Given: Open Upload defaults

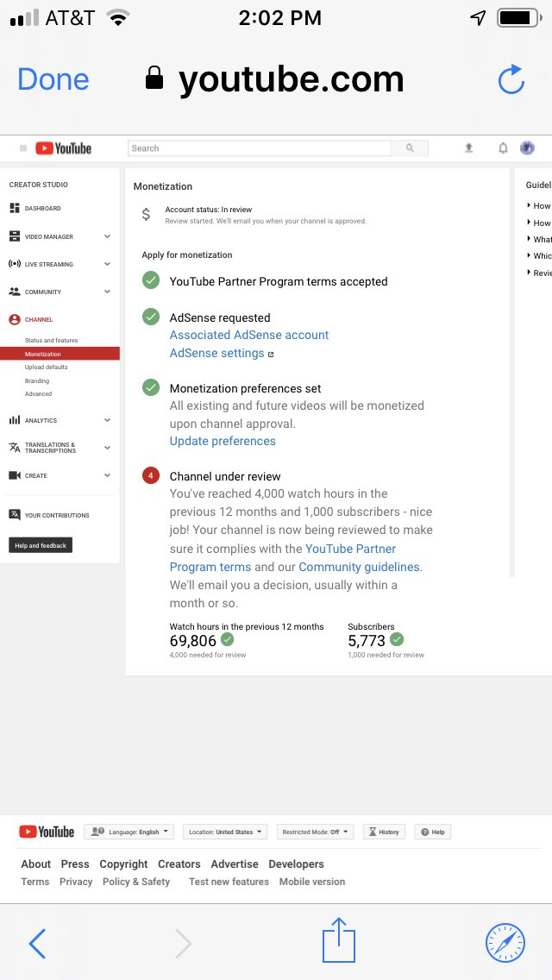Looking at the screenshot, I should point(47,367).
